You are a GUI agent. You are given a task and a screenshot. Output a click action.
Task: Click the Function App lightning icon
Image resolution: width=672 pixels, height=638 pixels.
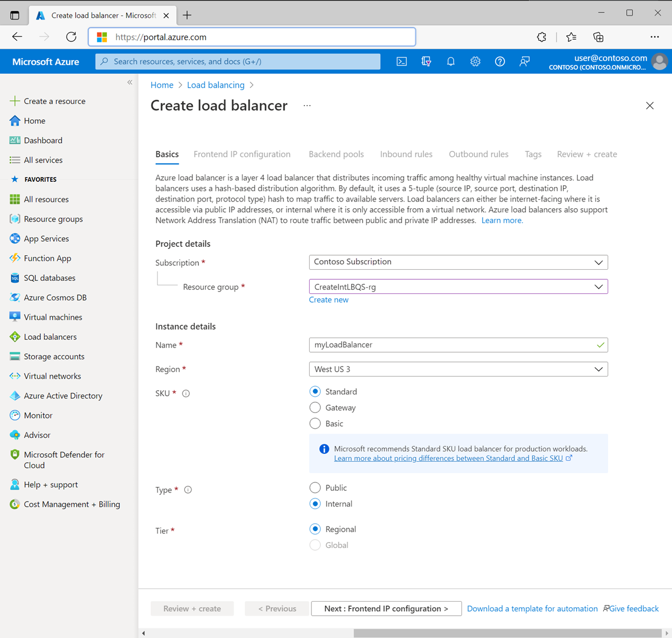click(x=15, y=258)
